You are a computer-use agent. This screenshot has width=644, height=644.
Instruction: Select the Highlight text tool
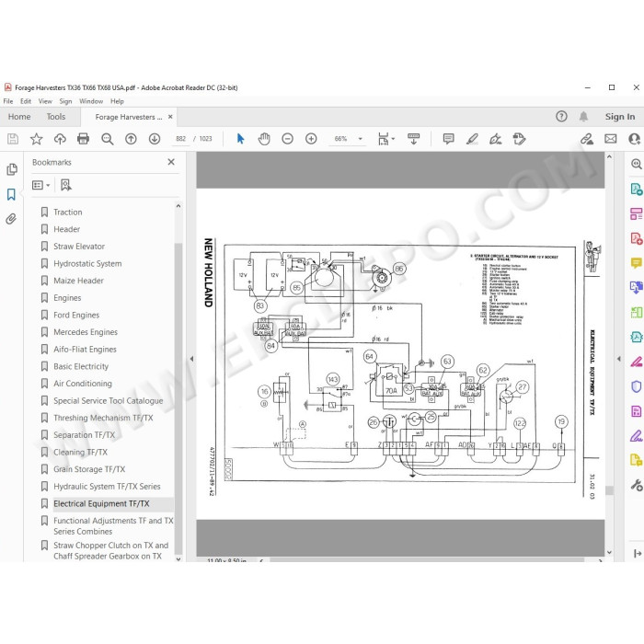tap(472, 139)
